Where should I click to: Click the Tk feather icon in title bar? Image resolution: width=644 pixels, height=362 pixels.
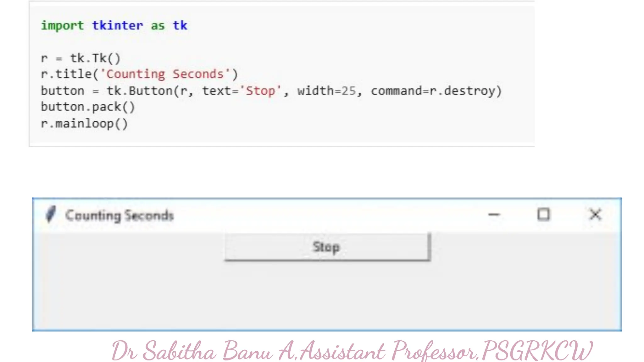pyautogui.click(x=51, y=214)
